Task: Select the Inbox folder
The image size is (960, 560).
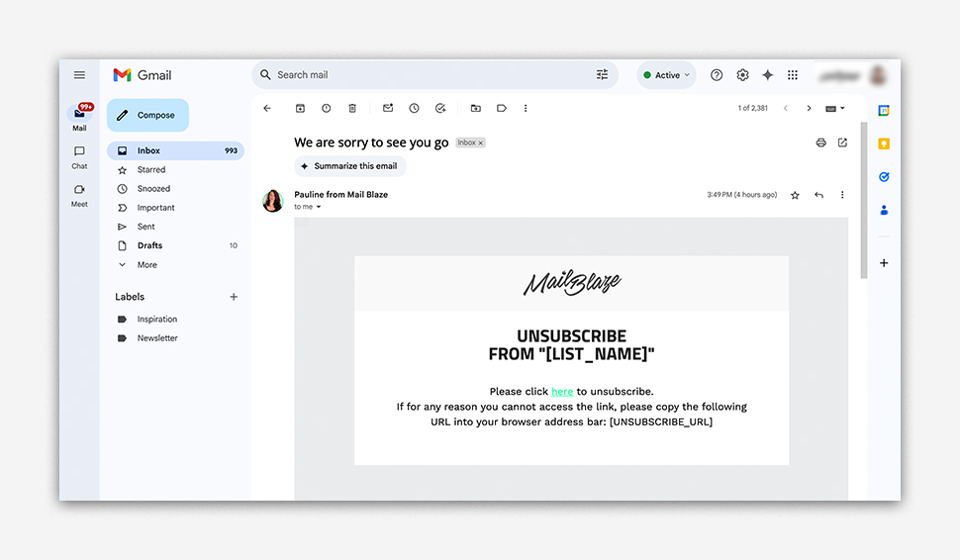Action: tap(175, 150)
